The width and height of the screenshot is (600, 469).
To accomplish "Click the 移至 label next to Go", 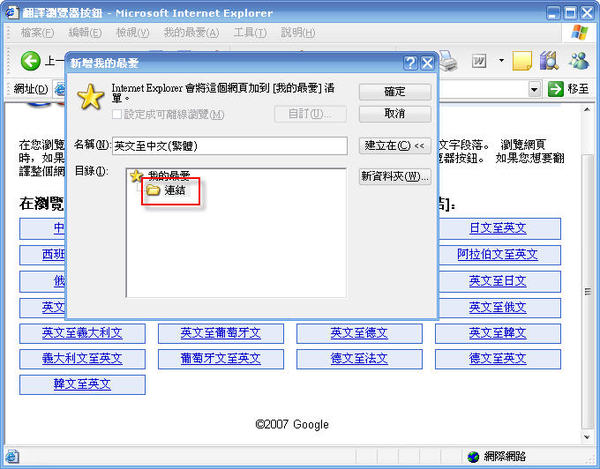I will tap(578, 89).
